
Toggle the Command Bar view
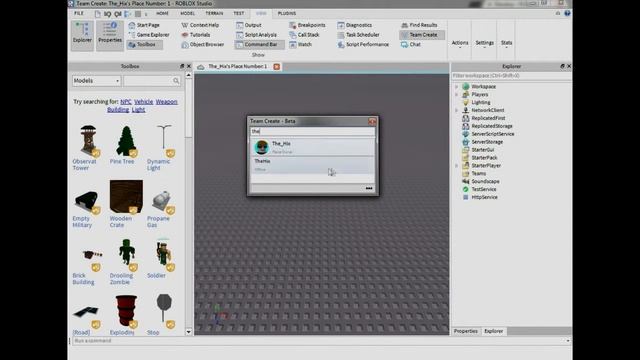click(260, 44)
